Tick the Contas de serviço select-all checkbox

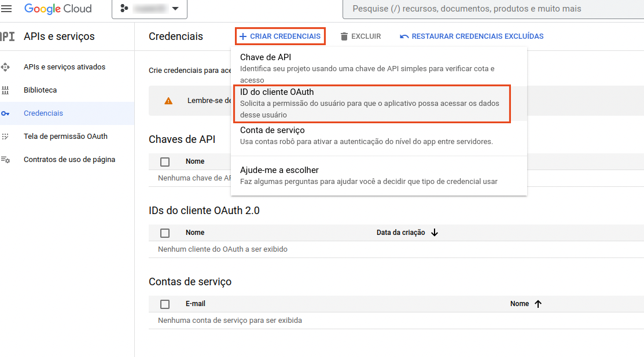(x=165, y=304)
